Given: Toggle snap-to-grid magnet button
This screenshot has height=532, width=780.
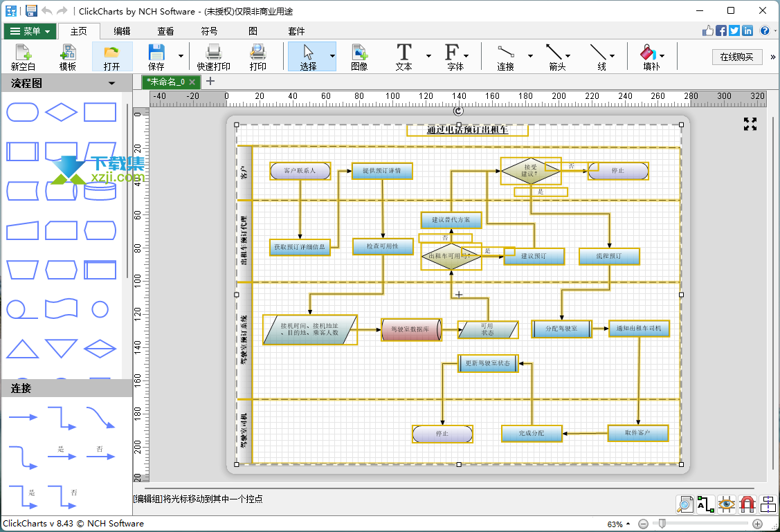Looking at the screenshot, I should [747, 504].
